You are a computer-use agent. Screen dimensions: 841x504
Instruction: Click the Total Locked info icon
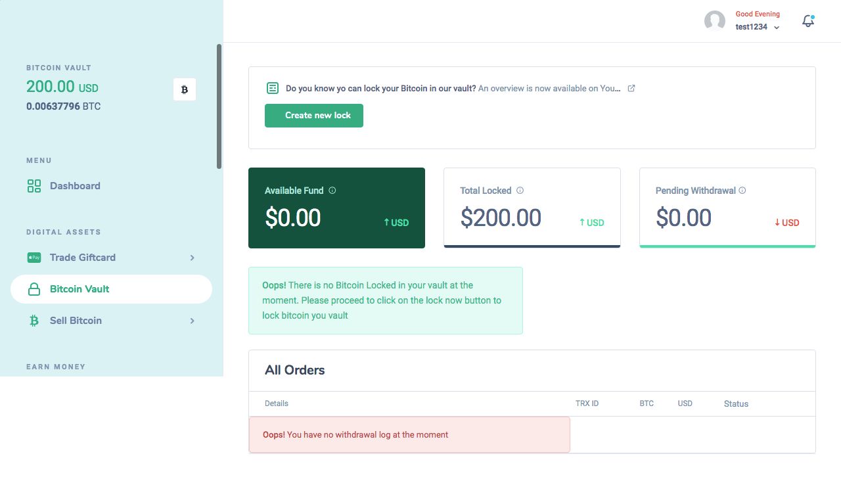(520, 191)
